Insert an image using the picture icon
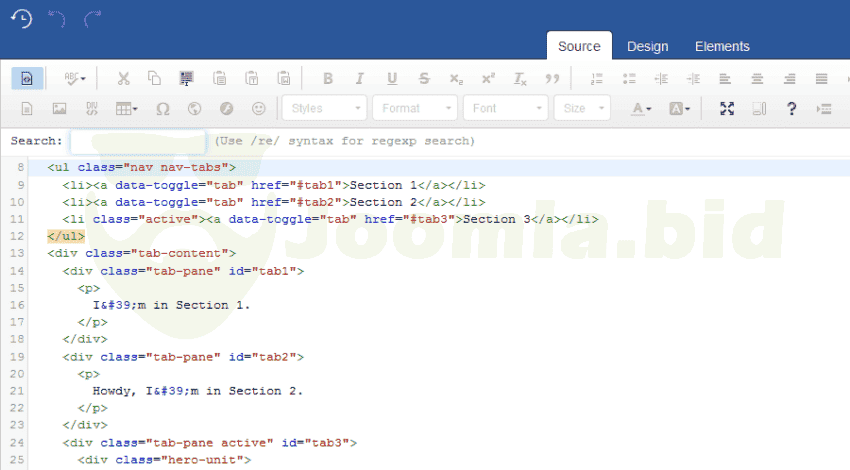This screenshot has width=850, height=470. click(x=59, y=108)
